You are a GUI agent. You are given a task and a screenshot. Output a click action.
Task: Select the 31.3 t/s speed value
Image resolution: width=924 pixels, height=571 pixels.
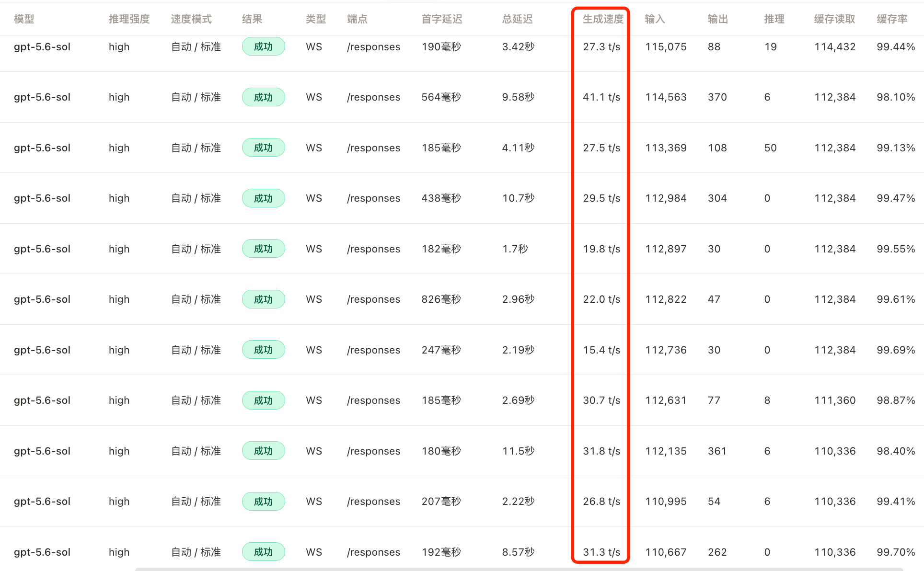[601, 552]
